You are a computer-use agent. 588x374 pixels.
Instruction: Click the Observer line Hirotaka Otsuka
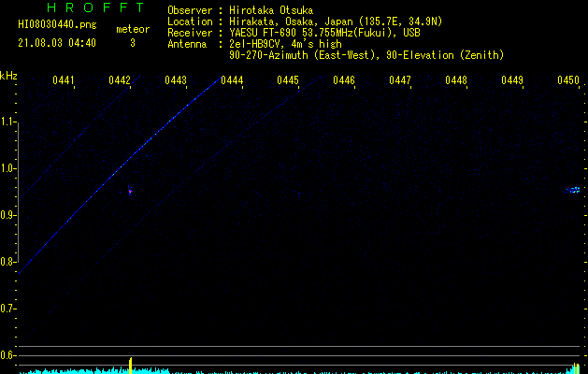click(240, 10)
